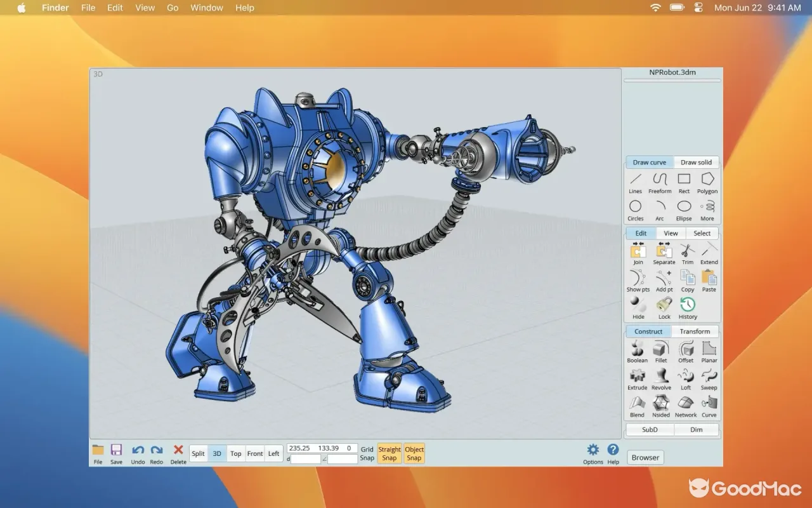Switch viewport to Top view
The image size is (812, 508).
236,453
